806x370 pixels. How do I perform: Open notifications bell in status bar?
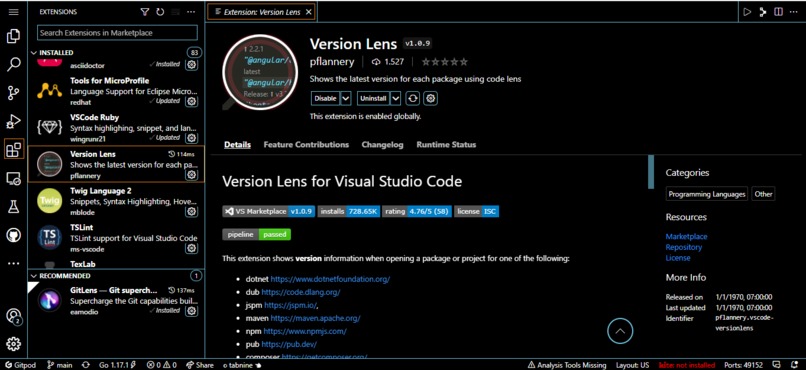(794, 365)
